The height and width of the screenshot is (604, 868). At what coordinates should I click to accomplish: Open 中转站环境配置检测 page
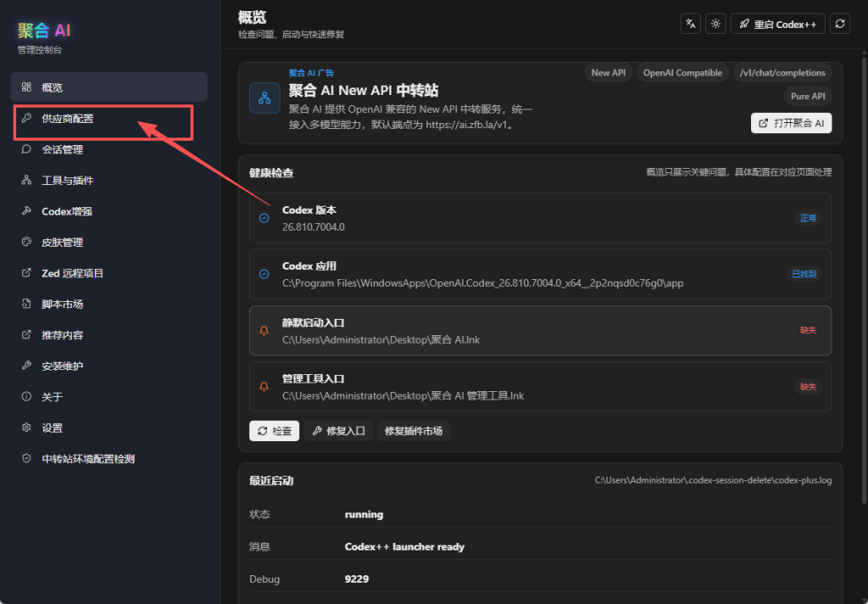[108, 458]
